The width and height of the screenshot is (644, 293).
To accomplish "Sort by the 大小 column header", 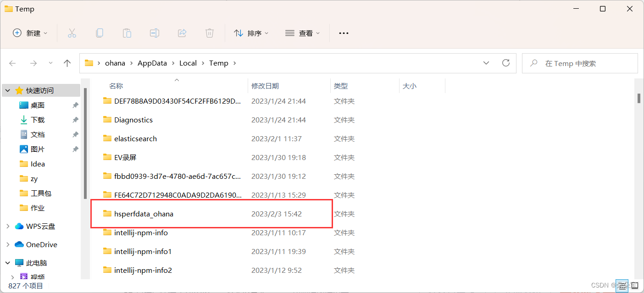I will click(410, 86).
